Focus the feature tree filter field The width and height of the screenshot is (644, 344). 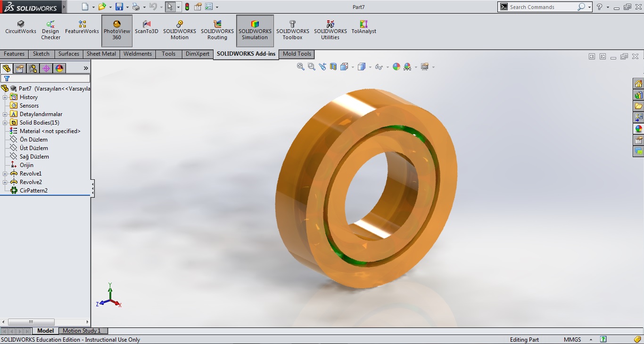point(45,78)
